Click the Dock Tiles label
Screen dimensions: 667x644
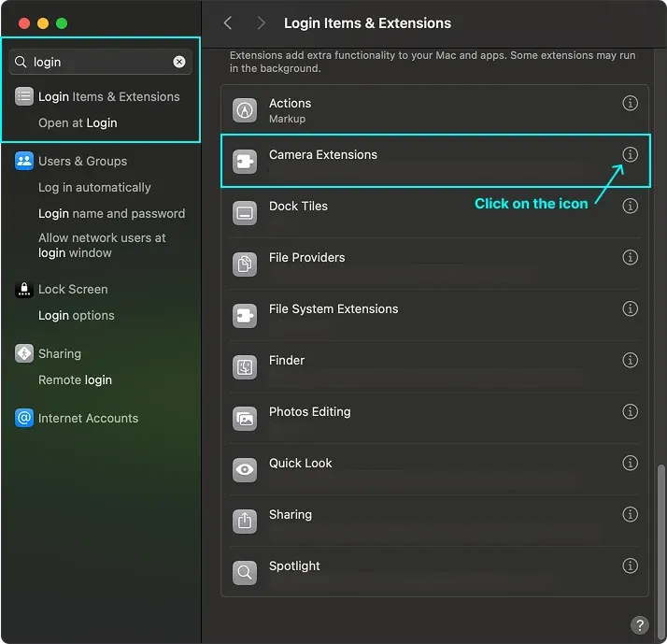[298, 206]
